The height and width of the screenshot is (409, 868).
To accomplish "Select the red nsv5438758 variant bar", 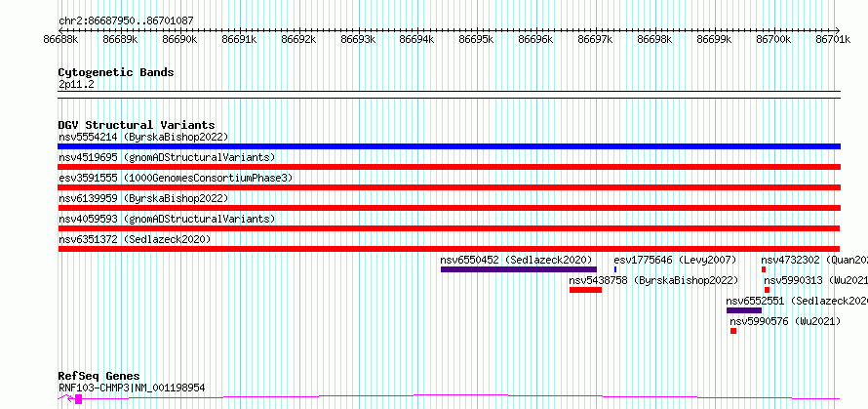I will pos(586,290).
